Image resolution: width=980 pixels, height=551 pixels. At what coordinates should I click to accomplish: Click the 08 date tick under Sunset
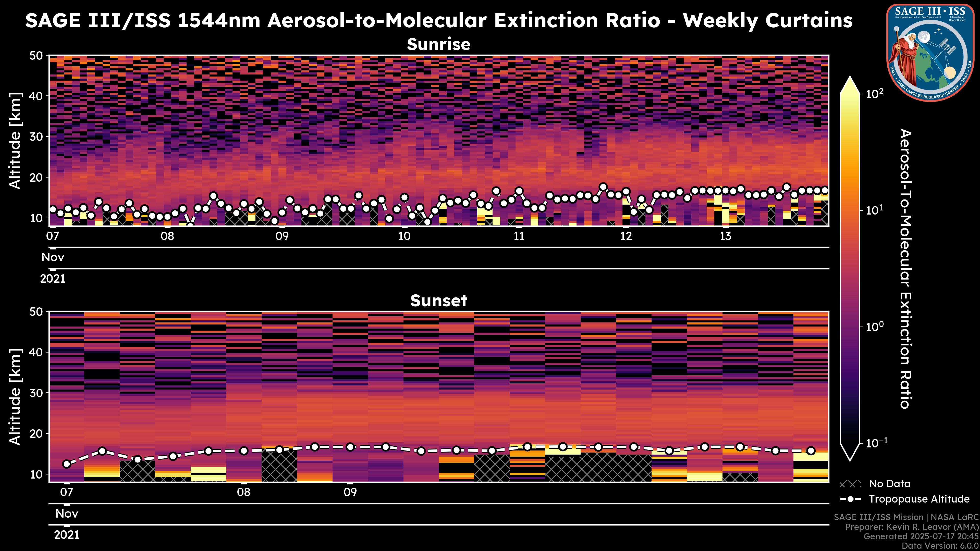coord(243,492)
